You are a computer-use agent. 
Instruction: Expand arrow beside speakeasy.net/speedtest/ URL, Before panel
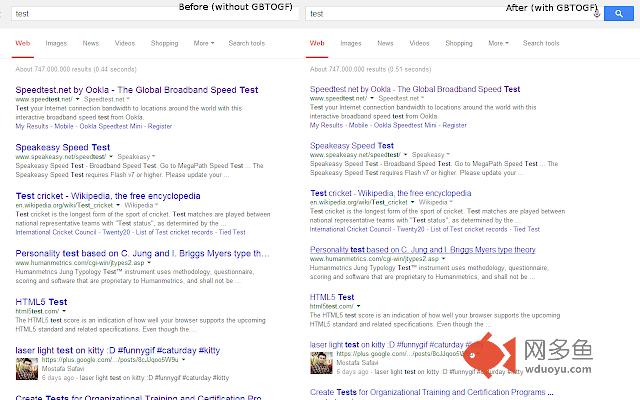point(111,156)
